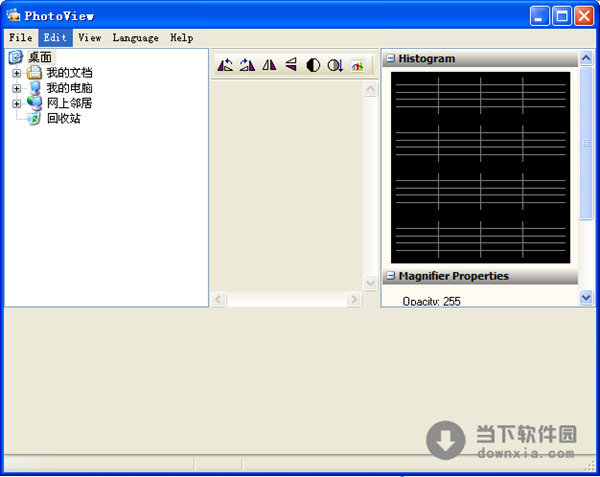This screenshot has height=477, width=600.
Task: Select the 桌面 desktop root item
Action: click(40, 57)
